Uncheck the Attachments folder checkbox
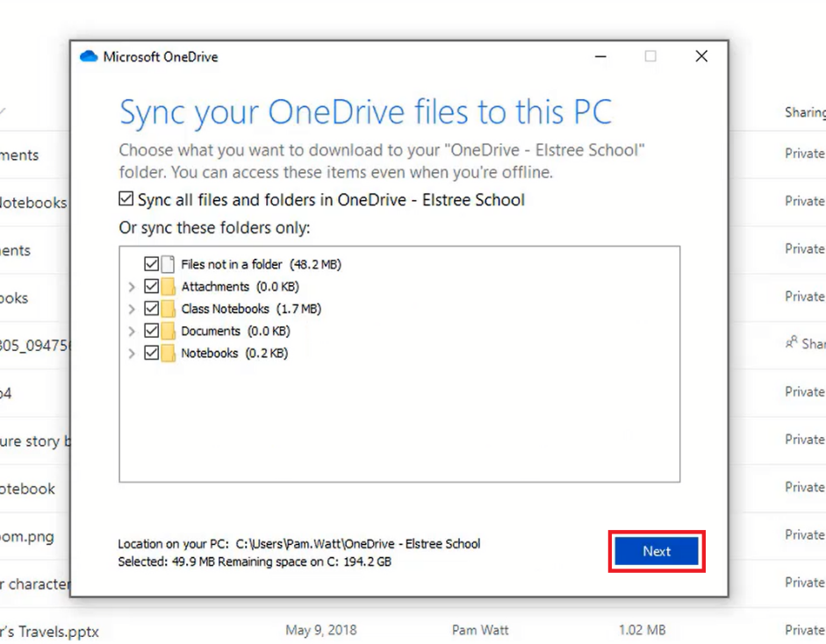Viewport: 826px width, 644px height. (x=151, y=286)
